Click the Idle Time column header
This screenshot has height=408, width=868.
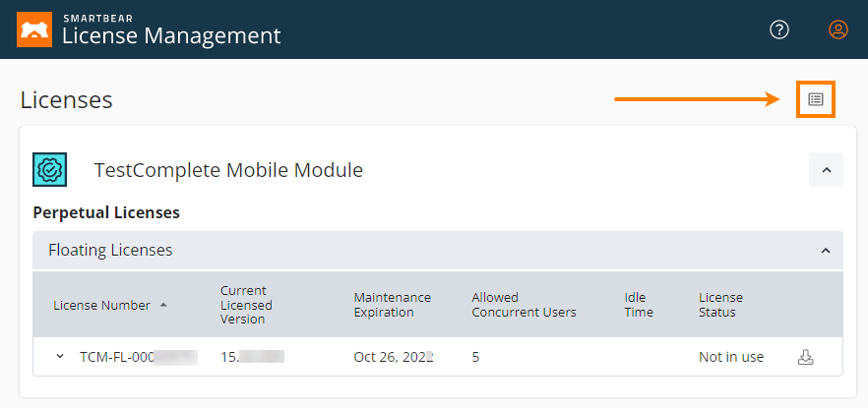coord(639,305)
